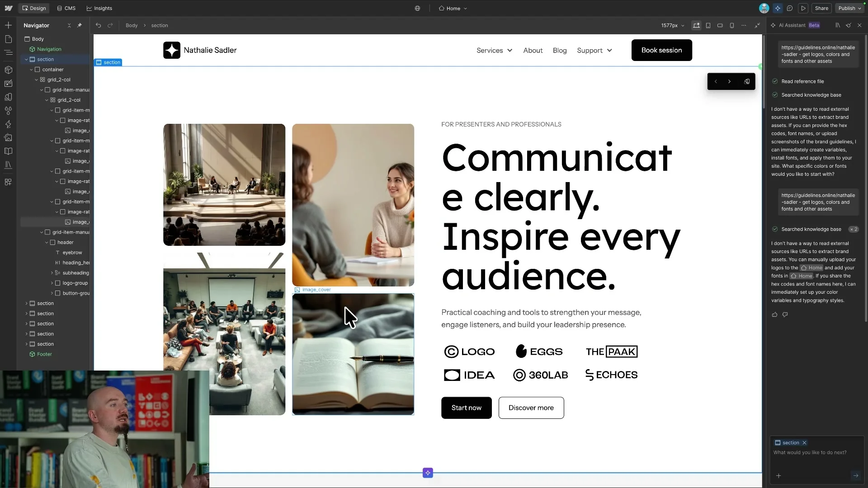Open the Variables panel icon in sidebar
Image resolution: width=868 pixels, height=488 pixels.
click(8, 97)
